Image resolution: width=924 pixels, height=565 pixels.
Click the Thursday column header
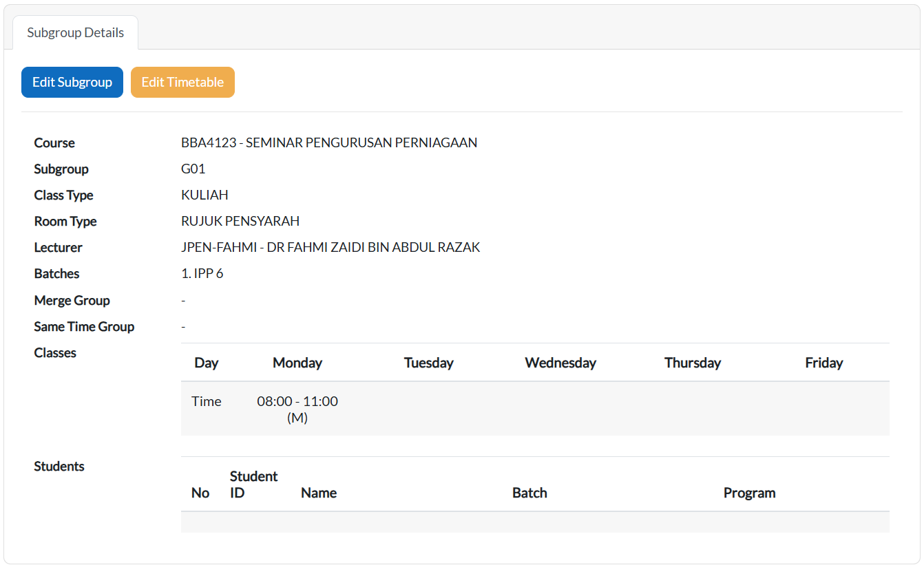pos(692,363)
